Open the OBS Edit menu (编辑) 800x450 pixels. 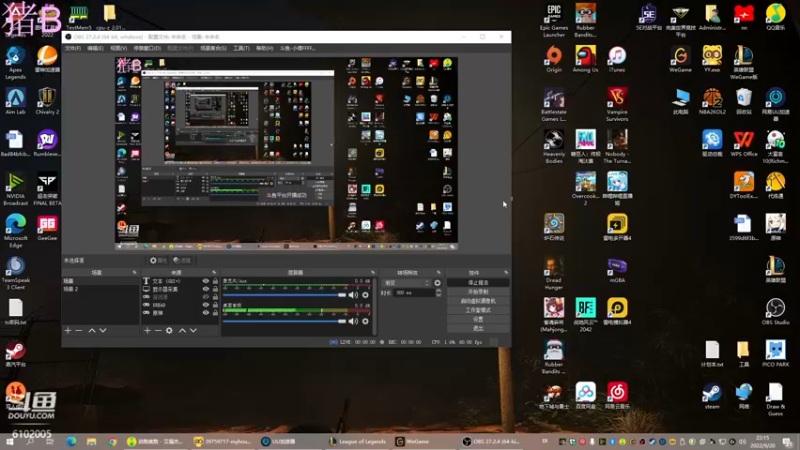pyautogui.click(x=95, y=48)
